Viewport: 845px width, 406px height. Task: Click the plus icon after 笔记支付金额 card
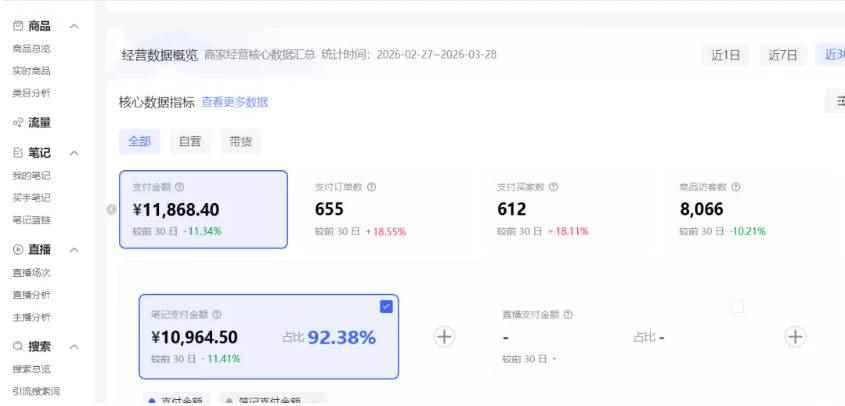coord(444,337)
